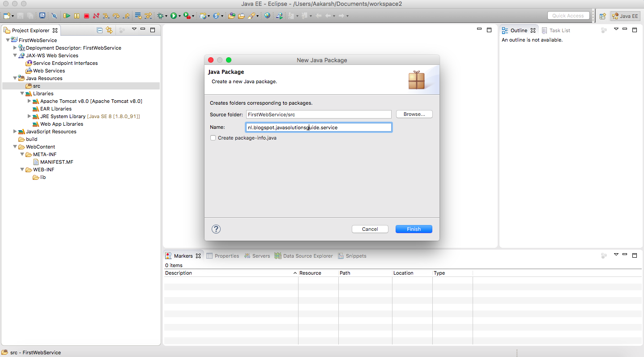Viewport: 644px width, 357px height.
Task: Click the Step Over toolbar icon
Action: [x=116, y=16]
